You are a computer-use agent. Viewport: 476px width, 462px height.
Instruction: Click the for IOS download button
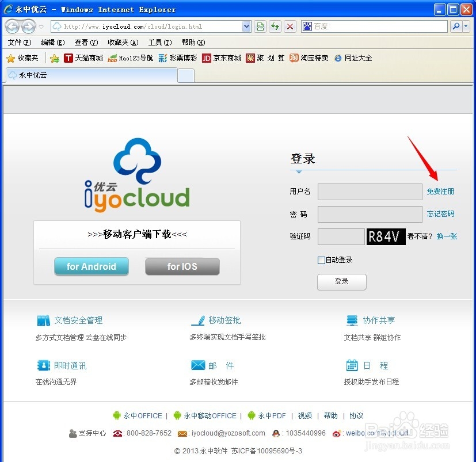pyautogui.click(x=182, y=266)
